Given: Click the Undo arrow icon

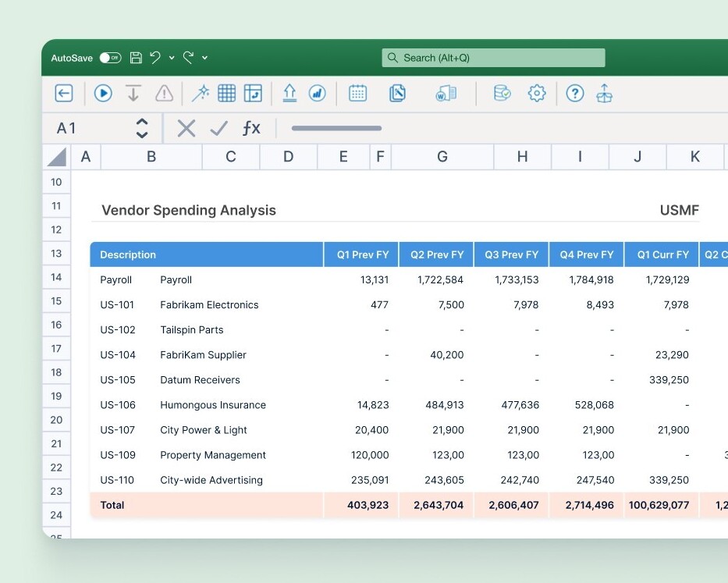Looking at the screenshot, I should (x=154, y=58).
